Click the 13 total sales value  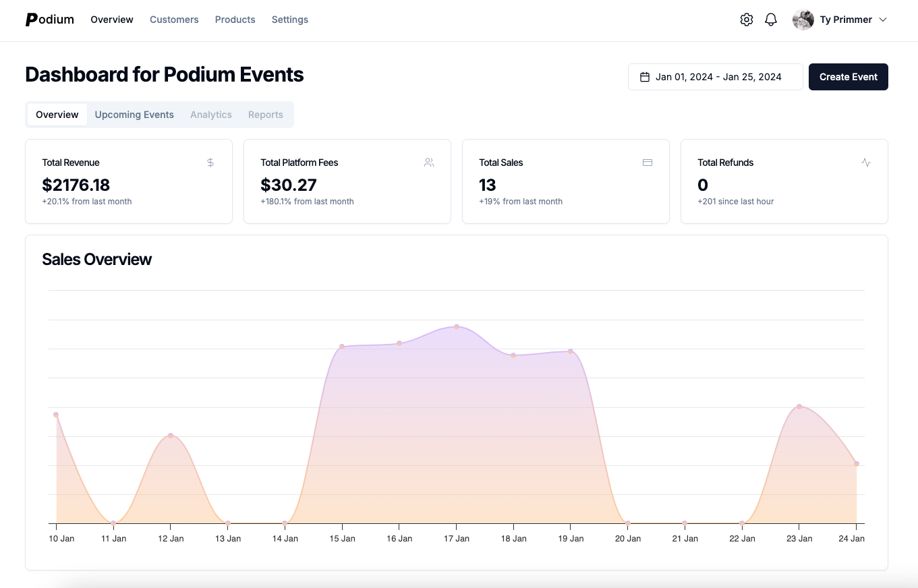[x=488, y=185]
